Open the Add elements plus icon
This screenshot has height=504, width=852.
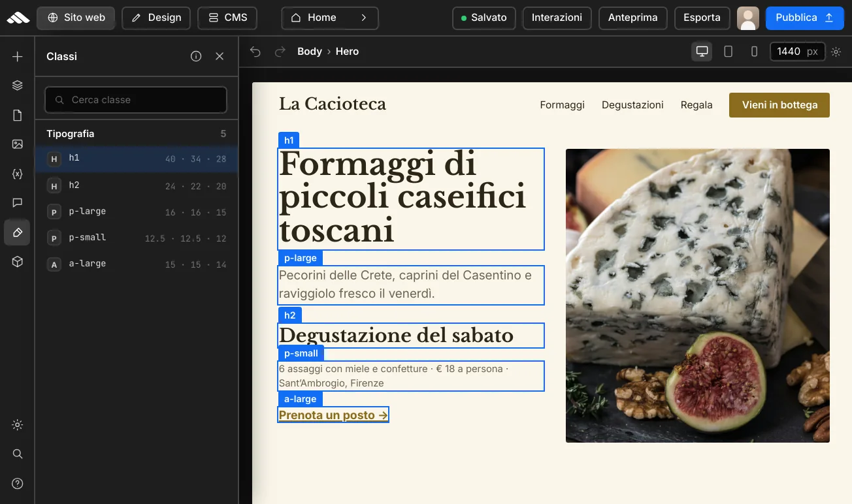pyautogui.click(x=18, y=57)
